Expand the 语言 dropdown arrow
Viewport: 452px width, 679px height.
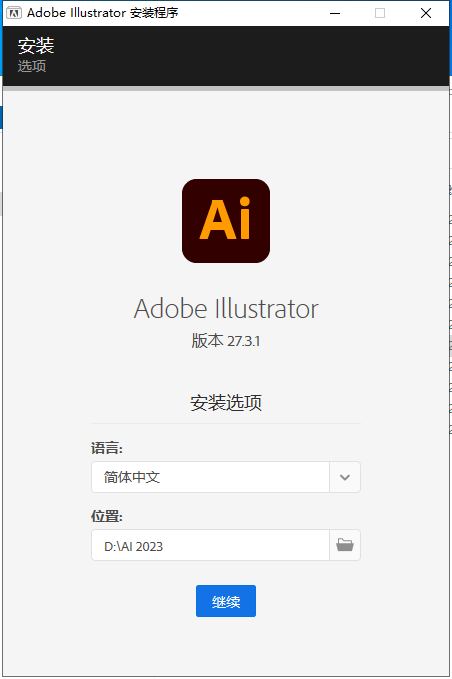[x=345, y=477]
